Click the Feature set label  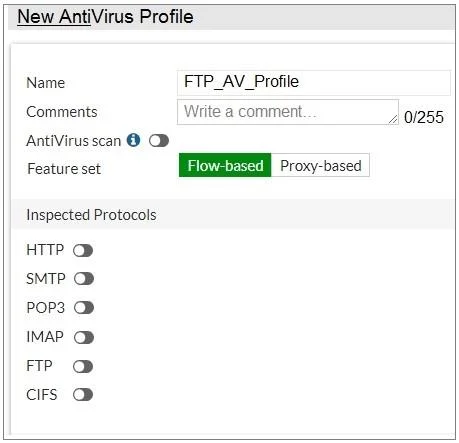(64, 169)
